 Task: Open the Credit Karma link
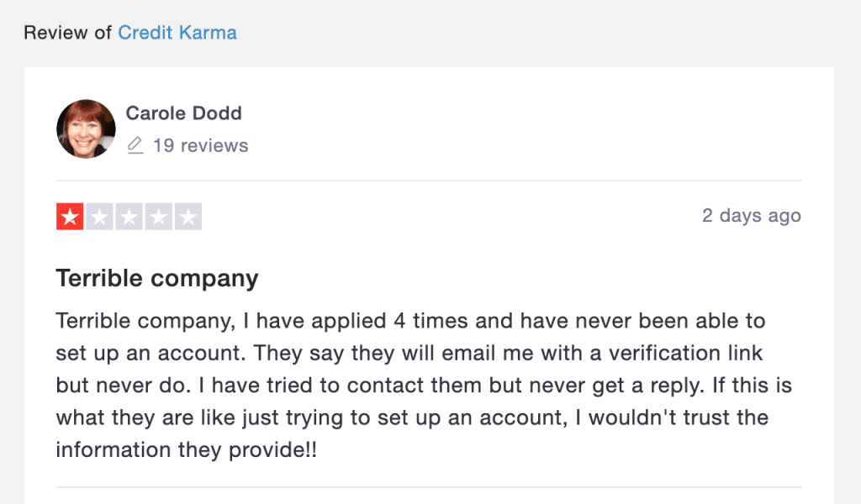click(177, 33)
